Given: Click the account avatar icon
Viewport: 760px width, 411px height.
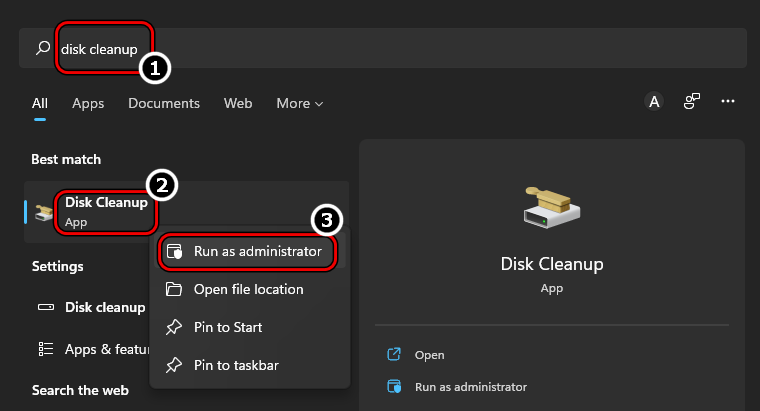Looking at the screenshot, I should [654, 101].
